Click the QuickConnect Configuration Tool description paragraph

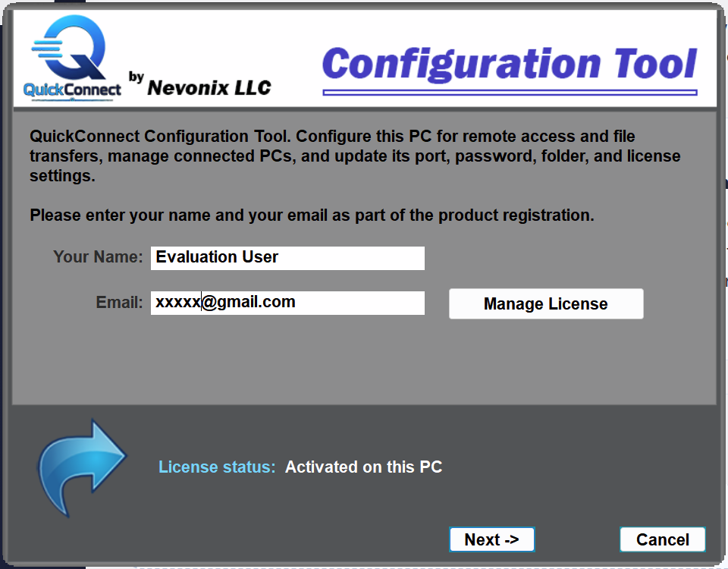(x=355, y=156)
